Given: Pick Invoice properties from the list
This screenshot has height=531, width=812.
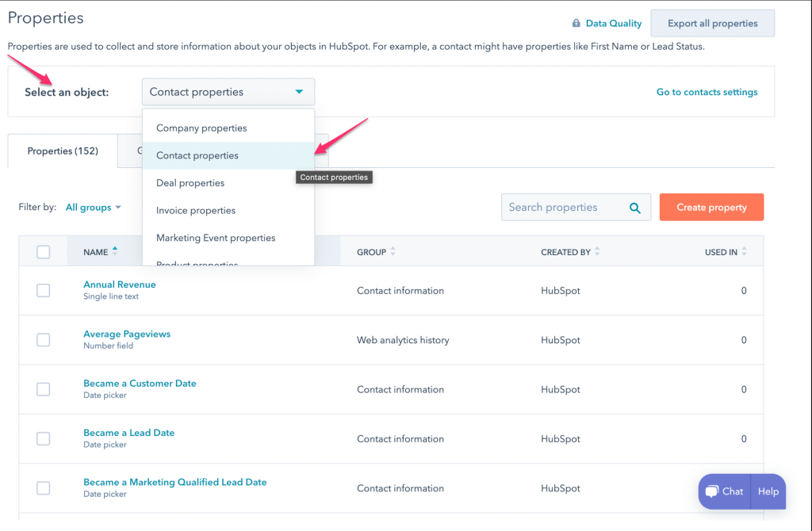Looking at the screenshot, I should 228,211.
